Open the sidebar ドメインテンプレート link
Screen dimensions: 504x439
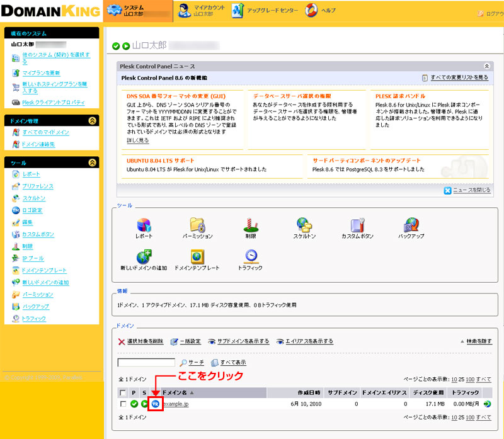coord(44,271)
